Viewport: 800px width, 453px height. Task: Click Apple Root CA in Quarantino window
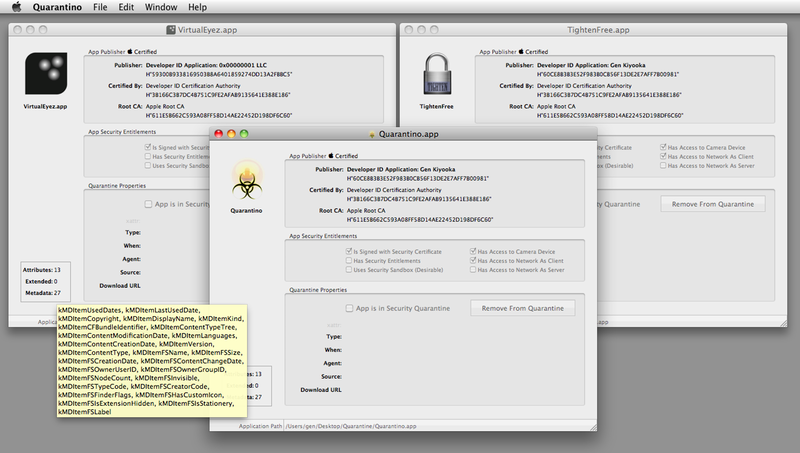[x=366, y=210]
